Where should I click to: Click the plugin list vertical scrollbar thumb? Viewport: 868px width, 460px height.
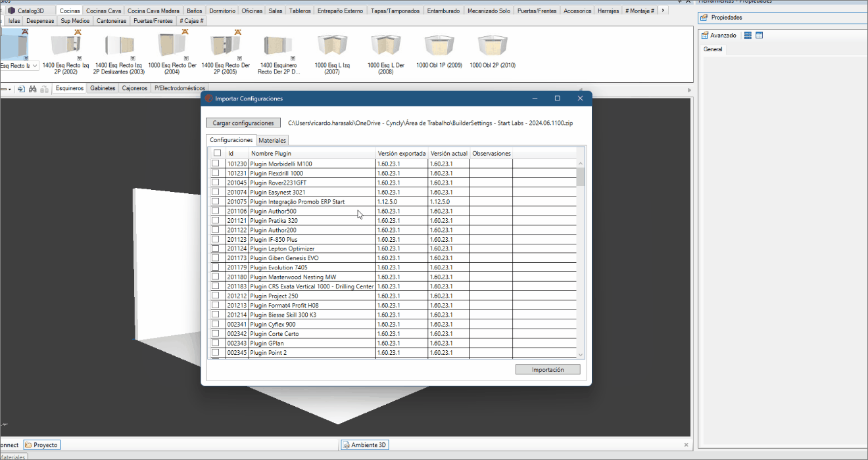point(580,177)
